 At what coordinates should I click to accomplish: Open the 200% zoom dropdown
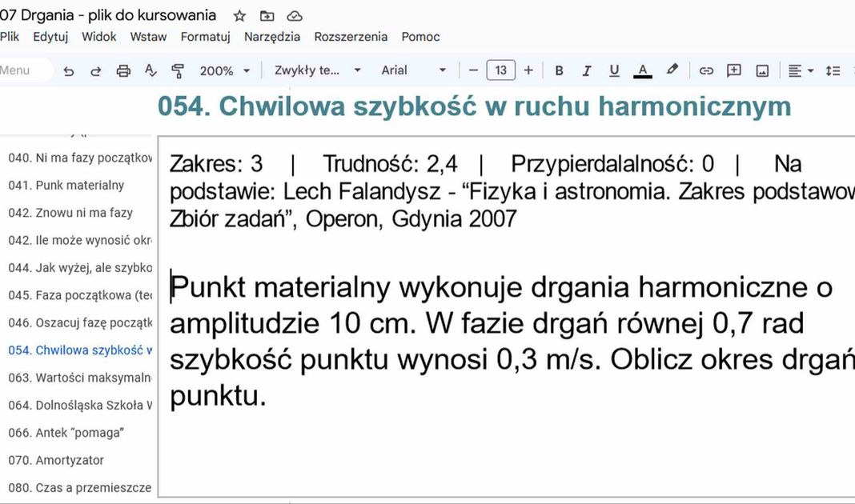tap(224, 70)
